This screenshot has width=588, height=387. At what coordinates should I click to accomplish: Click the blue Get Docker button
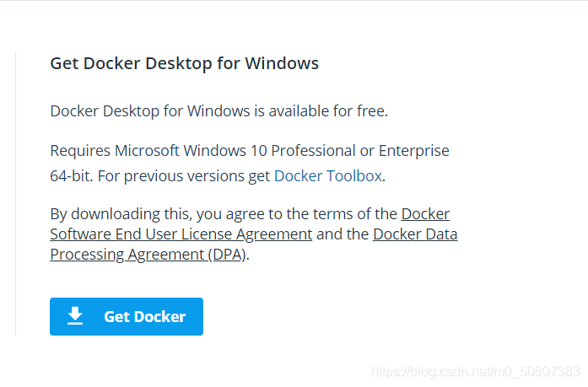(x=127, y=316)
